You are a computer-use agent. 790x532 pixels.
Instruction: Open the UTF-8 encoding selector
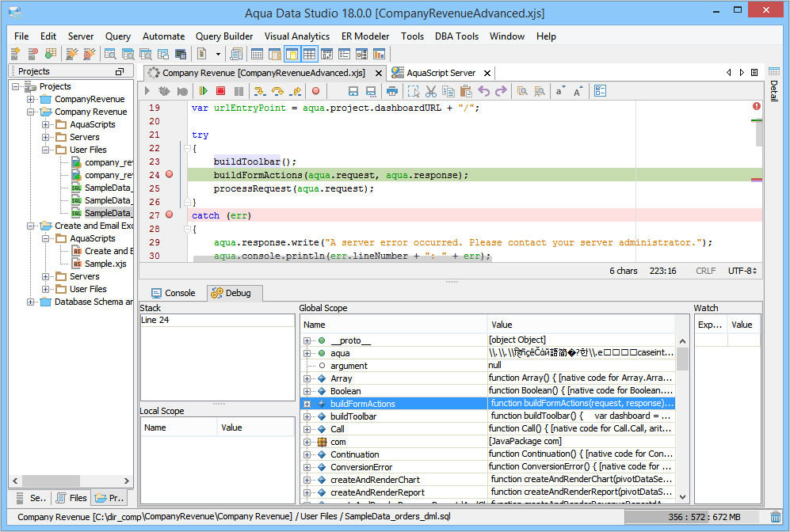(x=742, y=271)
